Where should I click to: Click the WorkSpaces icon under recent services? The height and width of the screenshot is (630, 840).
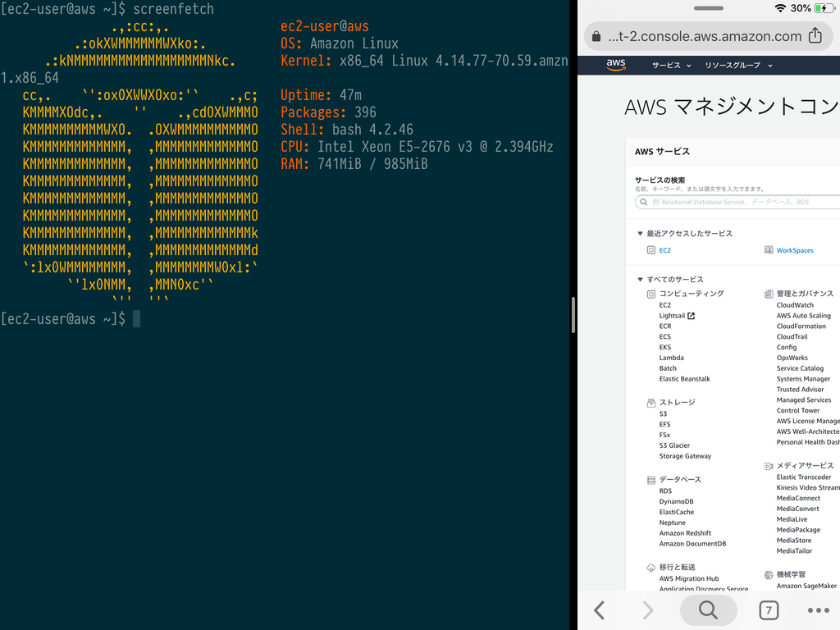coord(769,250)
